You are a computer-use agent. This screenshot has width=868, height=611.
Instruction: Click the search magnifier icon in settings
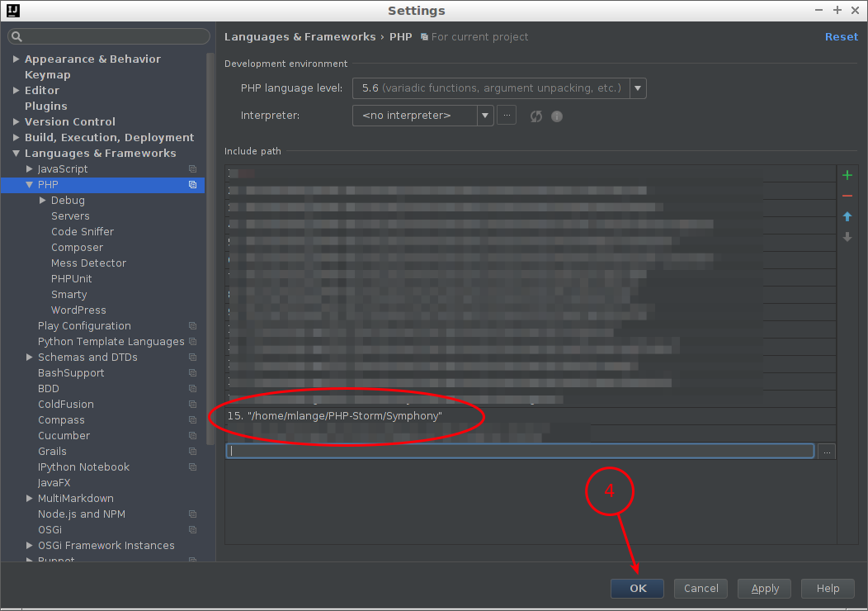(17, 36)
